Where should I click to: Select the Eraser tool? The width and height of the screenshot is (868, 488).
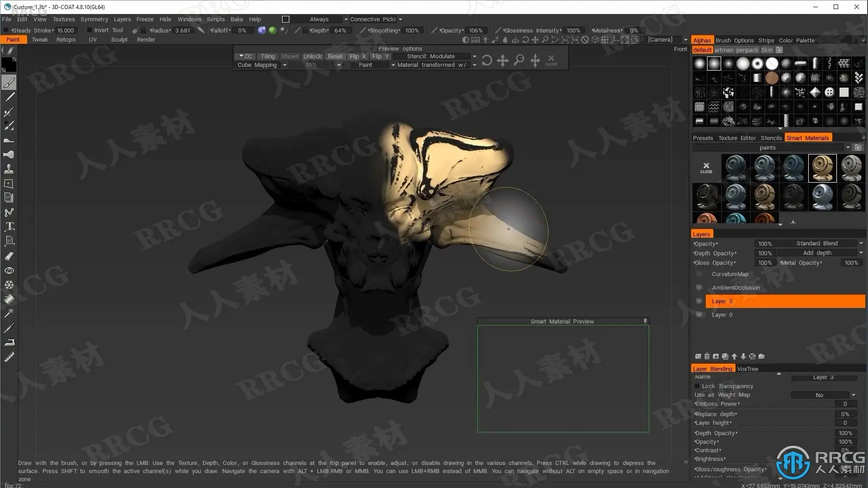click(9, 256)
